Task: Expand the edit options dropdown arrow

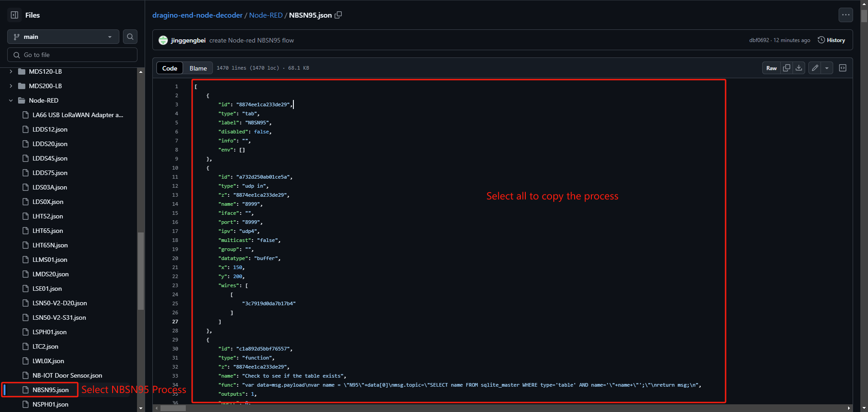Action: [x=827, y=68]
